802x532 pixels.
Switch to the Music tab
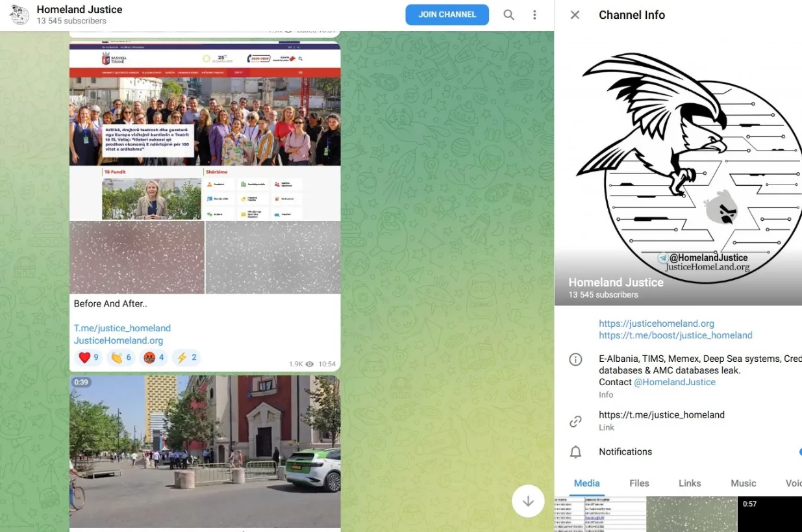click(744, 483)
